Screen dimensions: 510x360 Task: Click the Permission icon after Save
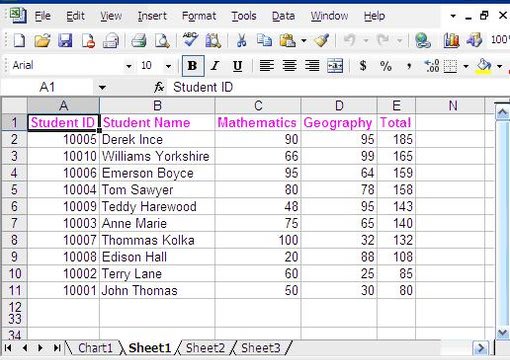pos(88,41)
